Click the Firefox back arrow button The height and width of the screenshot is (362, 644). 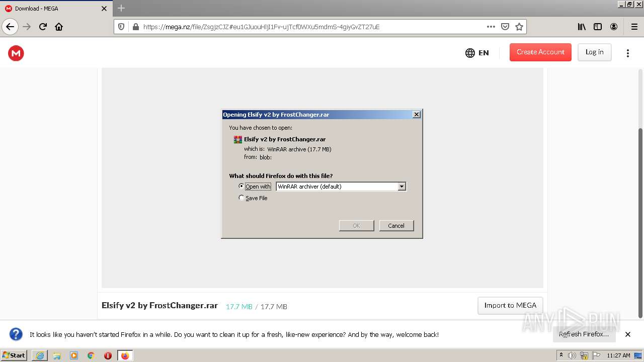click(x=10, y=27)
